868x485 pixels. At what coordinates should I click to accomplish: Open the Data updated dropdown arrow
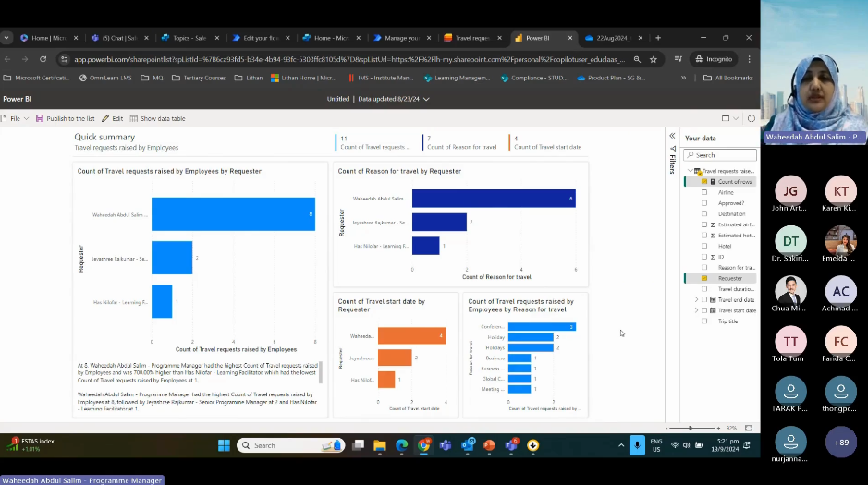tap(426, 99)
